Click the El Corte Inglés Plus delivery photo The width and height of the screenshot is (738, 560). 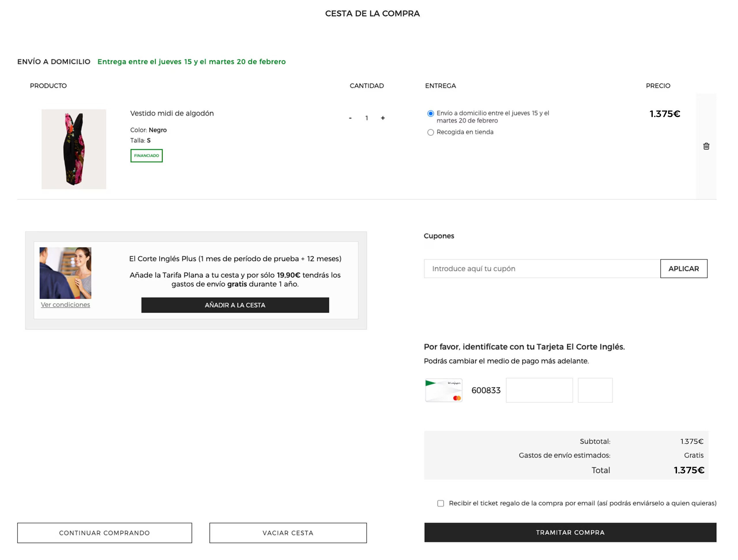65,273
